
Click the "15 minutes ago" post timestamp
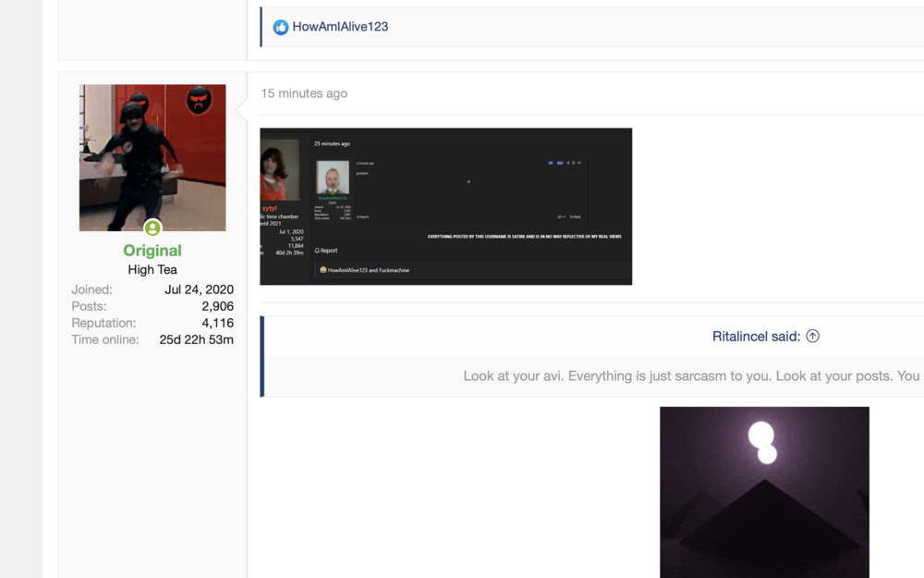(304, 93)
